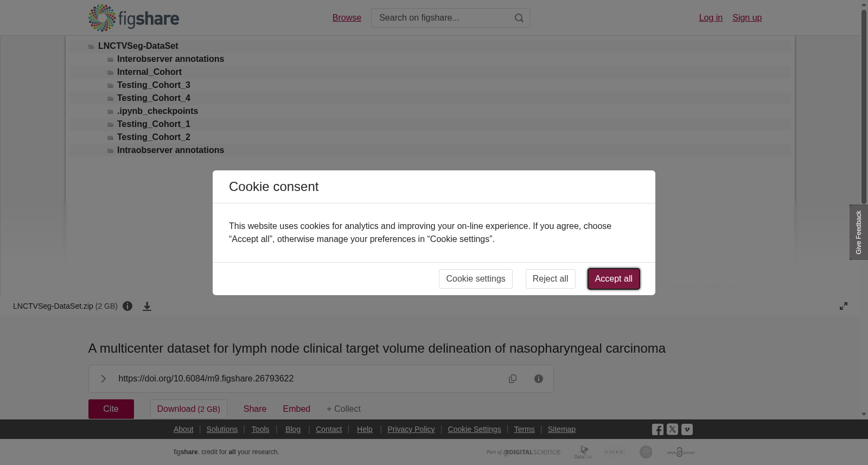Image resolution: width=868 pixels, height=465 pixels.
Task: Select the Embed option
Action: (x=296, y=409)
